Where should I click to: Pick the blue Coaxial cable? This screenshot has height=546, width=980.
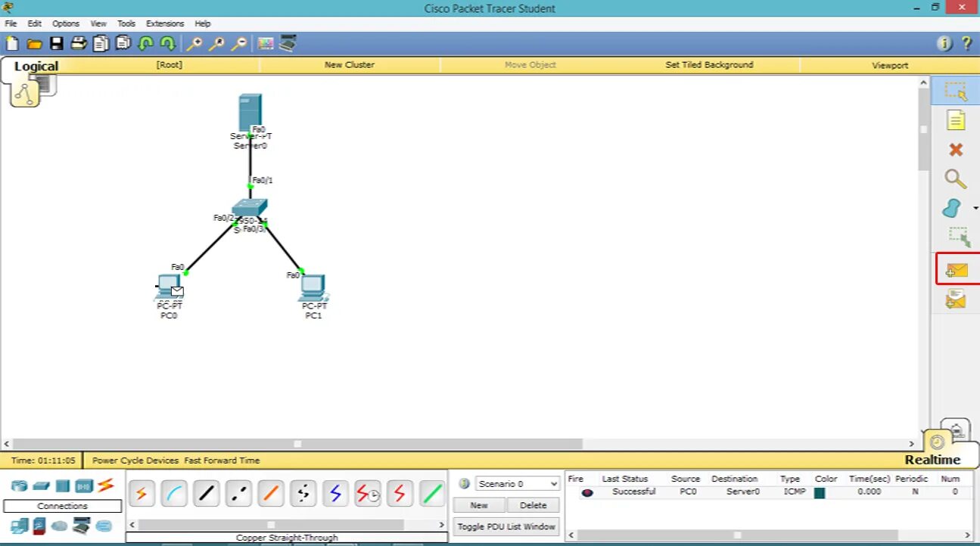tap(335, 494)
